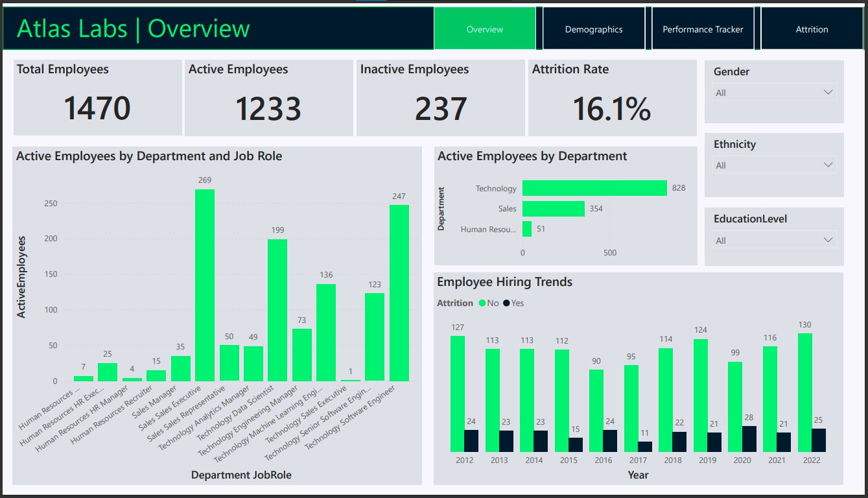868x498 pixels.
Task: Select the Human Resources bar with 51
Action: tap(527, 229)
